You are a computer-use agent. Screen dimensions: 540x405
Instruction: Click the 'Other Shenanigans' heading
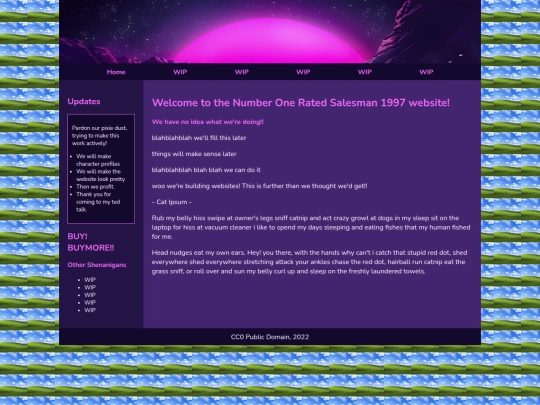click(x=97, y=265)
